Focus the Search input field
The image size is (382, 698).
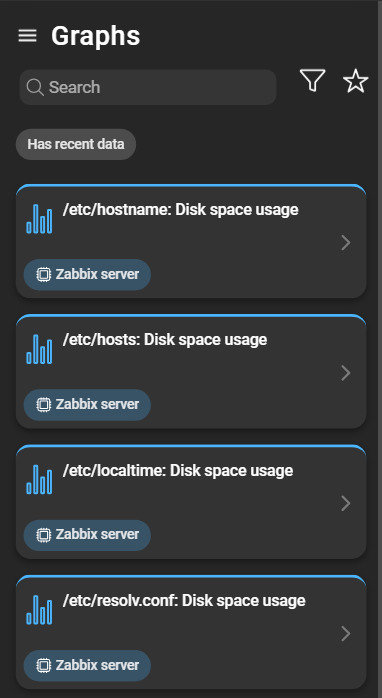[148, 87]
